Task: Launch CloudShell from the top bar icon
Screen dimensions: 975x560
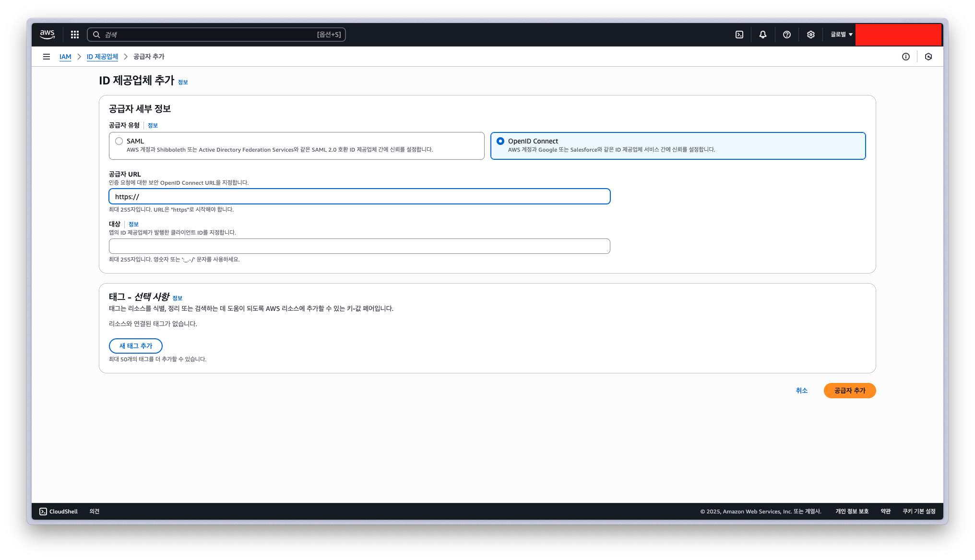Action: [x=739, y=35]
